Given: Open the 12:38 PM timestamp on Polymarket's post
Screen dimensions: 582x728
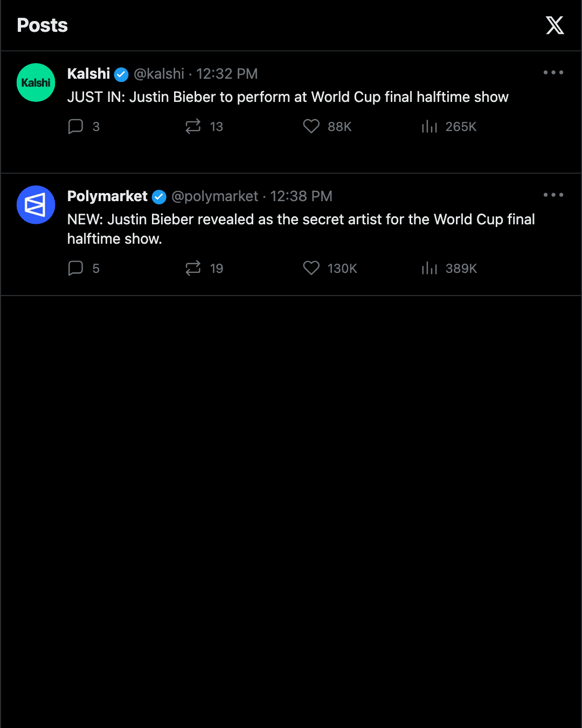Looking at the screenshot, I should click(x=301, y=196).
